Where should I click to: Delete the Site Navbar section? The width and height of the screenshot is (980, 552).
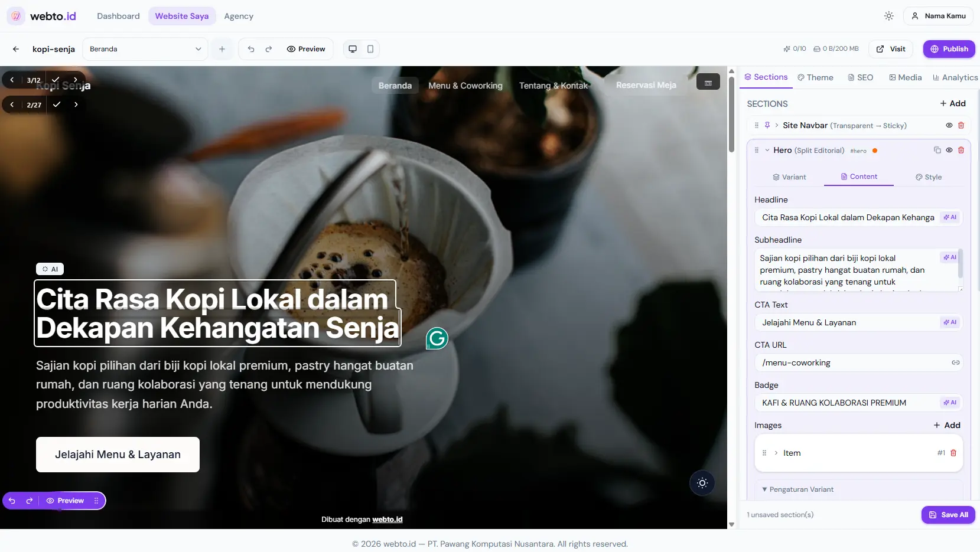[961, 125]
